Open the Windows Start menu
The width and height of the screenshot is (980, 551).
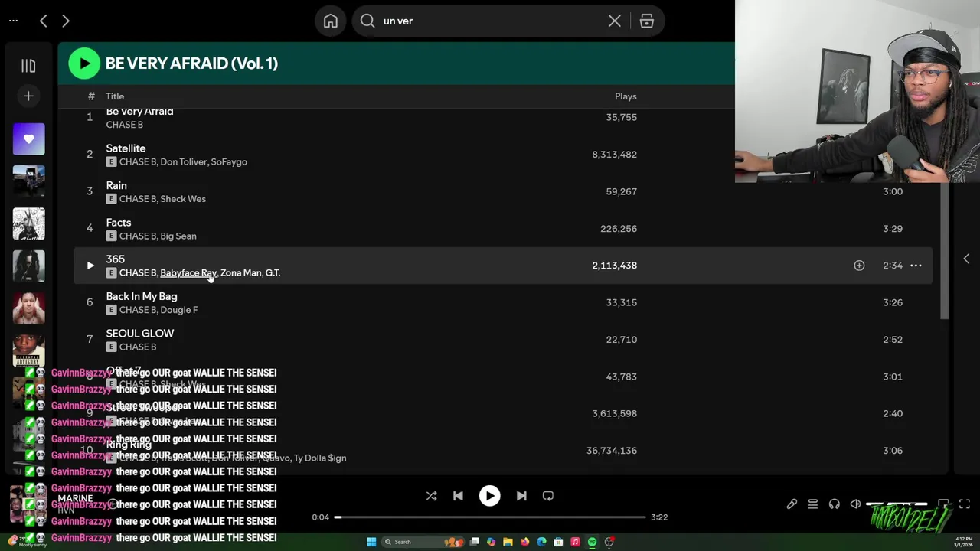[x=371, y=542]
